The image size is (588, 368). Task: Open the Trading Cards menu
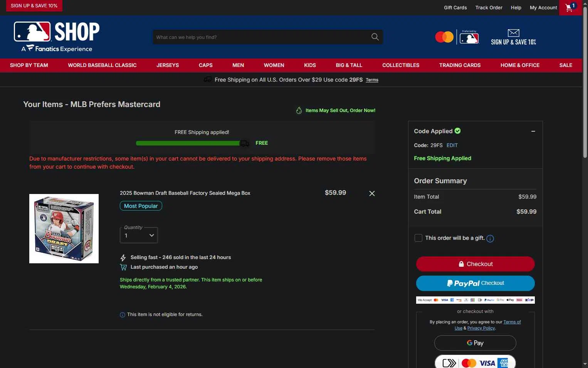pos(460,65)
